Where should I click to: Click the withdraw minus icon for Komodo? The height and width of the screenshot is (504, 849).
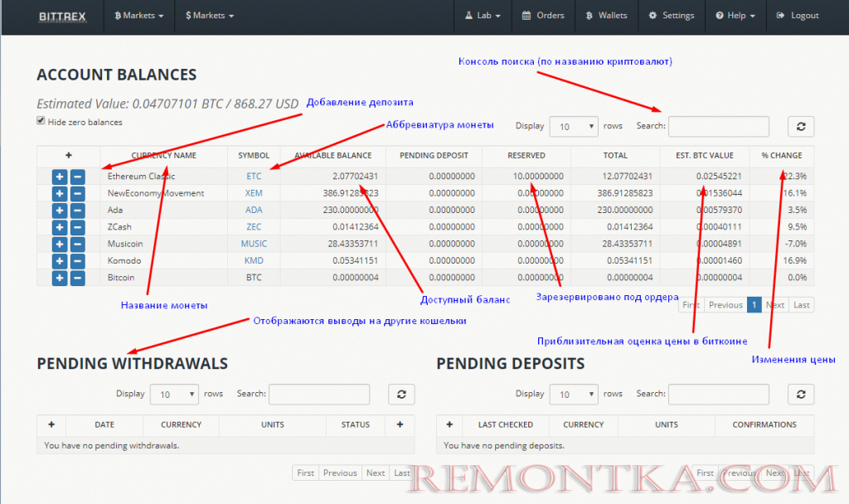(x=77, y=261)
